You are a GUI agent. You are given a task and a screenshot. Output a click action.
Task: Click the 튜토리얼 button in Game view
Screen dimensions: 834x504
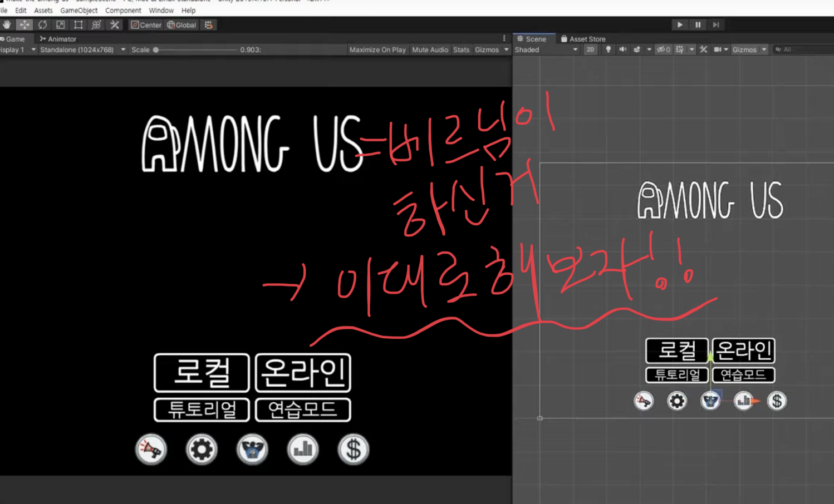coord(202,410)
